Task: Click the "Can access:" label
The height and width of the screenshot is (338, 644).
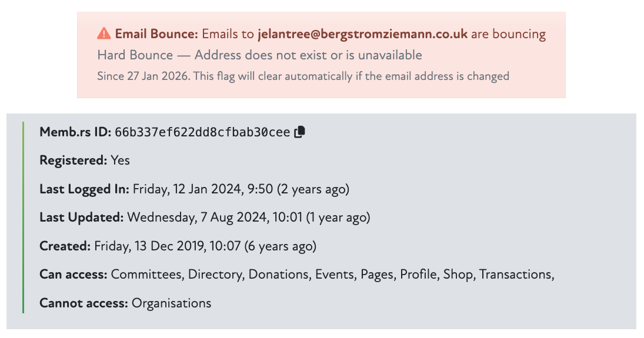Action: click(74, 275)
